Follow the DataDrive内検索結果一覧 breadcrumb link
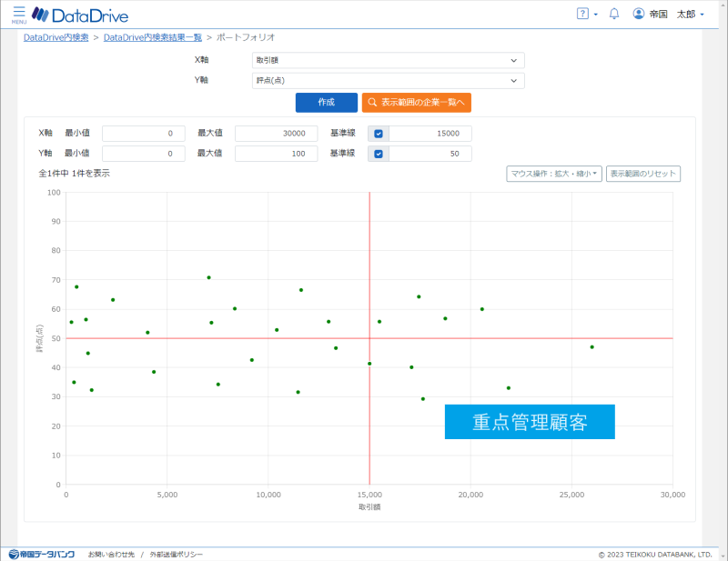The height and width of the screenshot is (561, 728). [153, 37]
